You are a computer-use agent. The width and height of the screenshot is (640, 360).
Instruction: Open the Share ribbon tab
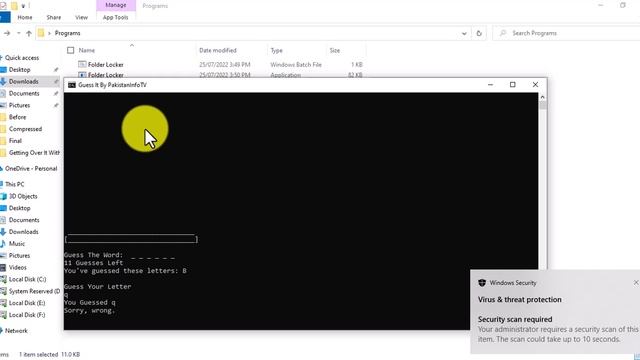pos(53,17)
